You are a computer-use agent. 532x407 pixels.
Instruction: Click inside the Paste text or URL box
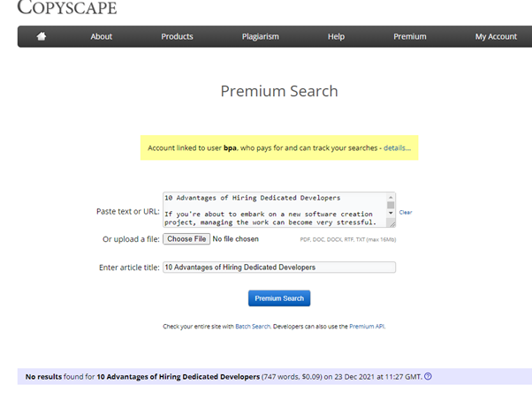[x=275, y=210]
